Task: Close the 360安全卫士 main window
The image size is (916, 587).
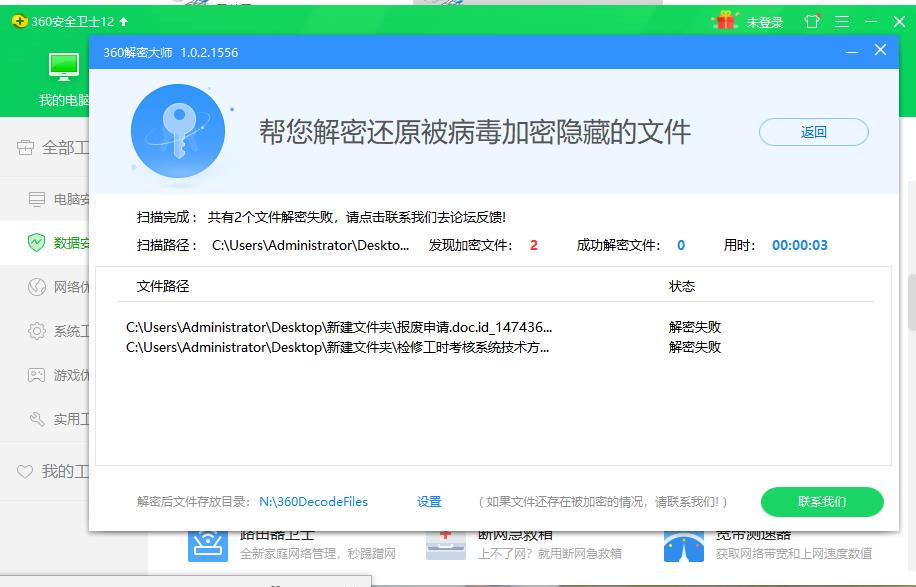Action: 900,22
